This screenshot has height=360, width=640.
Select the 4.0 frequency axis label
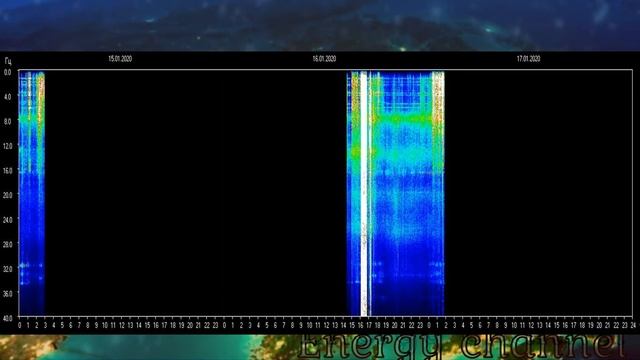click(x=7, y=97)
